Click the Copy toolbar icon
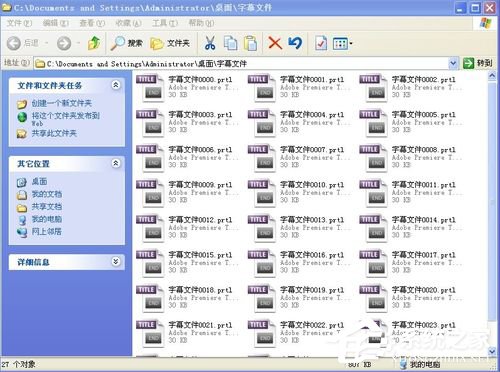The width and height of the screenshot is (500, 372). (x=230, y=43)
